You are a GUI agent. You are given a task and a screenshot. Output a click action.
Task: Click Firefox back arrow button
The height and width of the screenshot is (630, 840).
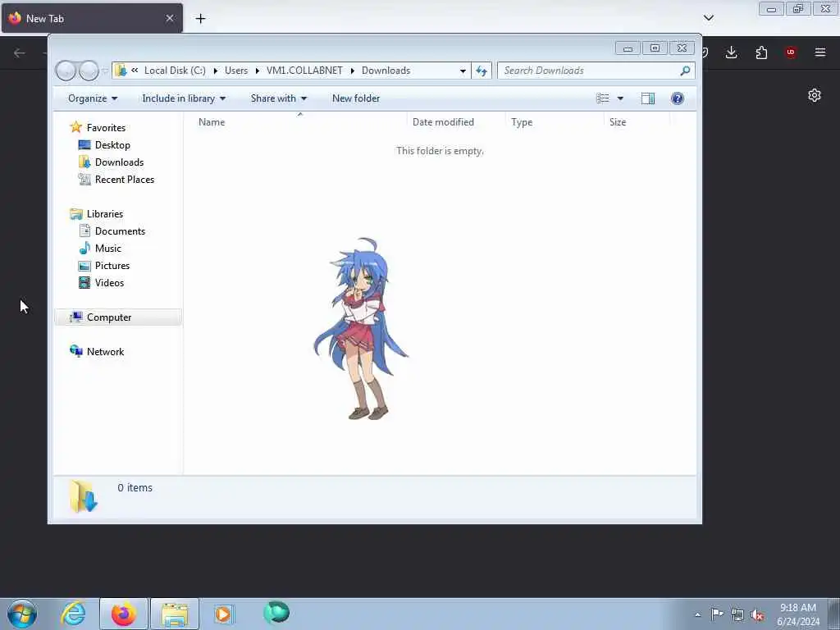tap(20, 52)
